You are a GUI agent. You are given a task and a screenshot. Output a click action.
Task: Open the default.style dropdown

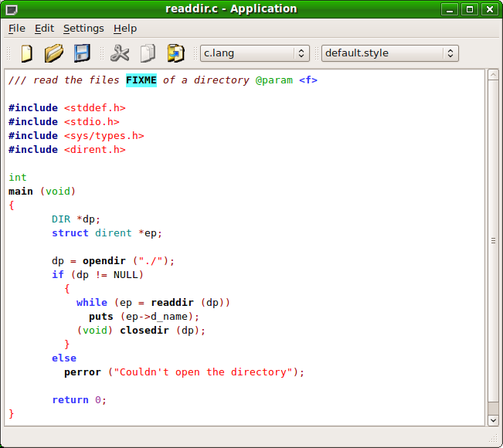(x=389, y=53)
